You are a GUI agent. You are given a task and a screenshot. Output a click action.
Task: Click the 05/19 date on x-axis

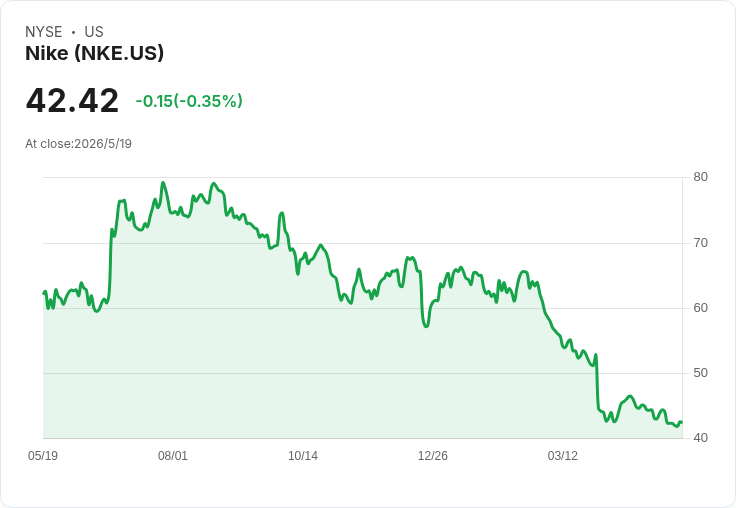pyautogui.click(x=43, y=455)
